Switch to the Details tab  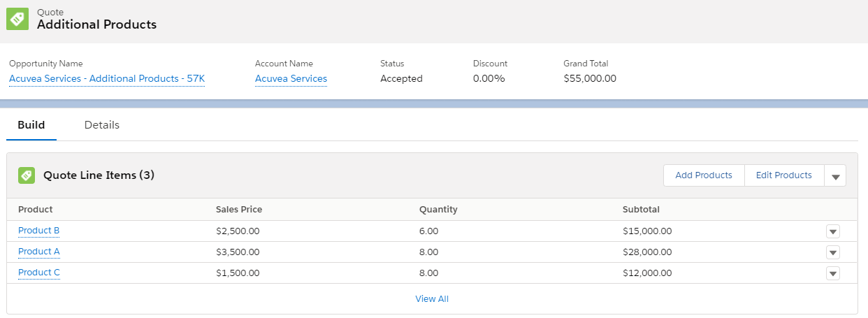pyautogui.click(x=102, y=125)
